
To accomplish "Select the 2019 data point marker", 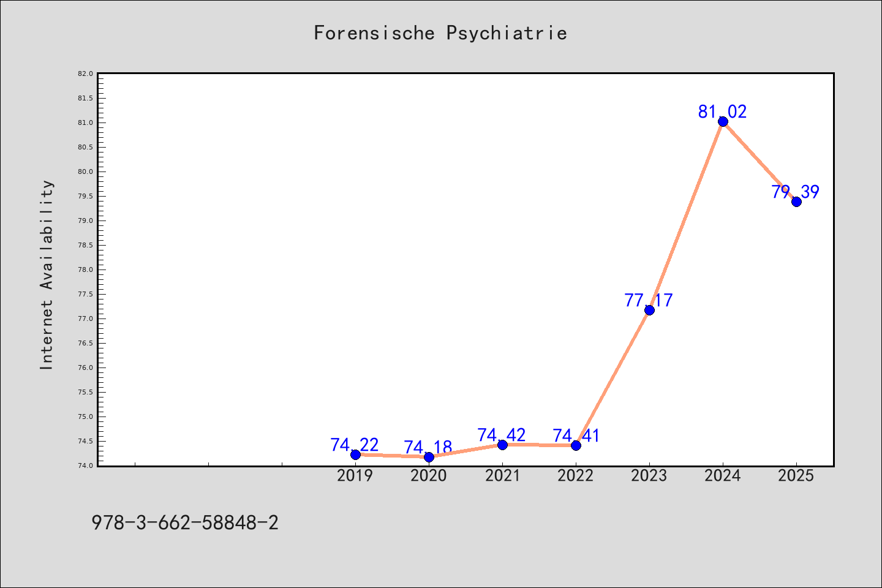I will click(355, 454).
